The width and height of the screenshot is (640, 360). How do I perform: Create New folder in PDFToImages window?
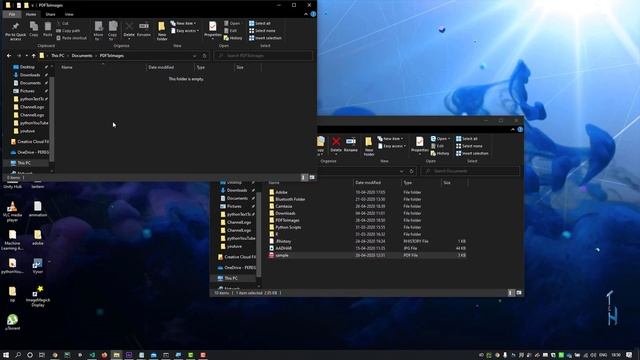pos(162,31)
